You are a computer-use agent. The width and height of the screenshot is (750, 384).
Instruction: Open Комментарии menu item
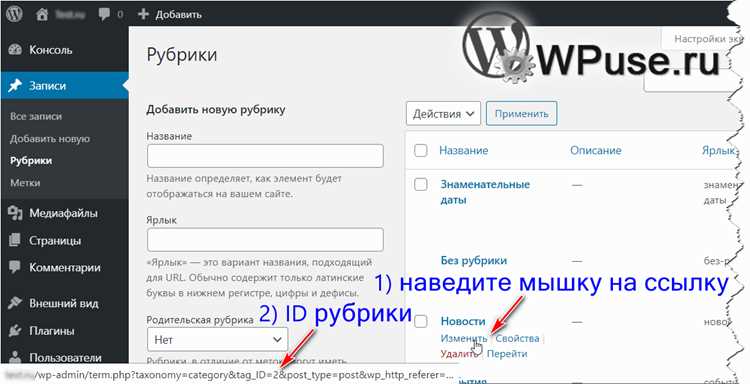(x=64, y=267)
